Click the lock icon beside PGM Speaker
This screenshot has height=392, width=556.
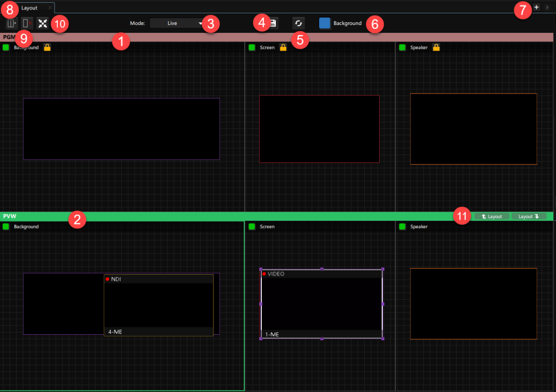click(x=436, y=47)
